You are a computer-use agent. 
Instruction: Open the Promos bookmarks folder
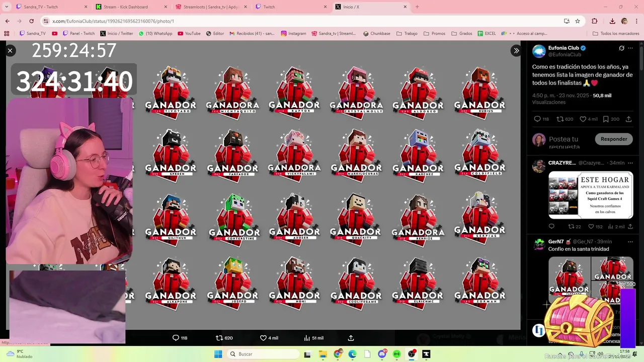pyautogui.click(x=434, y=33)
